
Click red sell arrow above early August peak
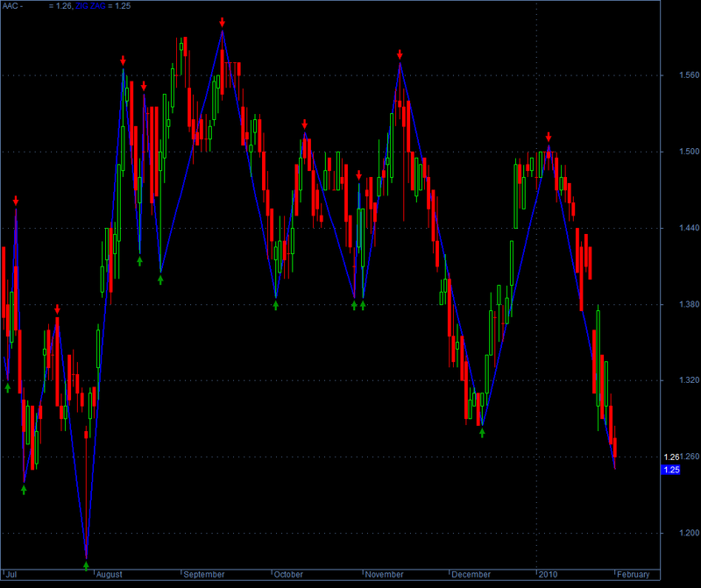pos(123,60)
